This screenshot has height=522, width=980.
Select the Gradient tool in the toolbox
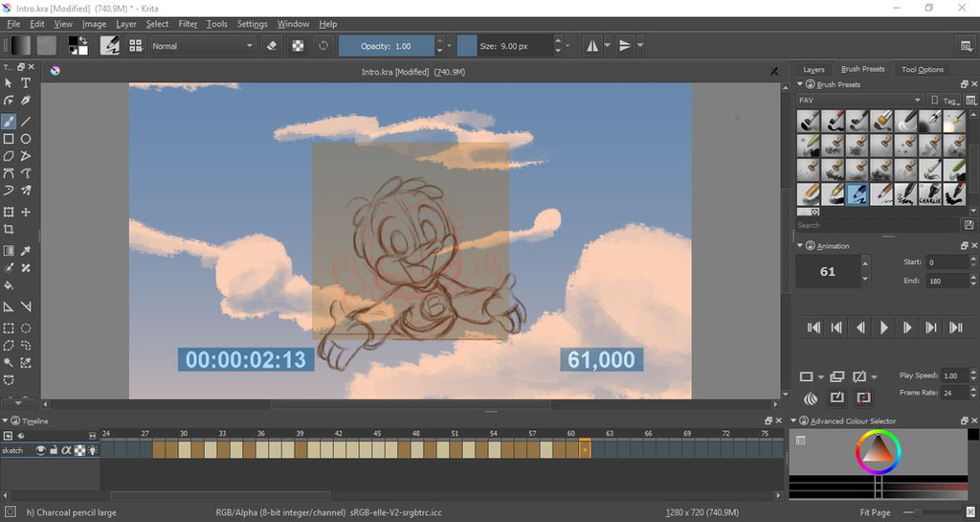9,251
